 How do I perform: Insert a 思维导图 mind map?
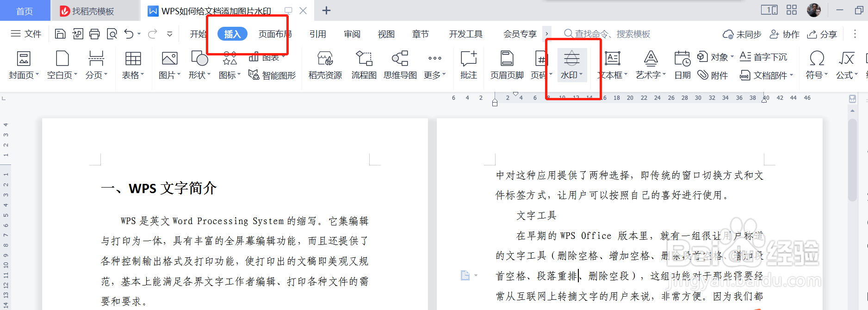(400, 65)
